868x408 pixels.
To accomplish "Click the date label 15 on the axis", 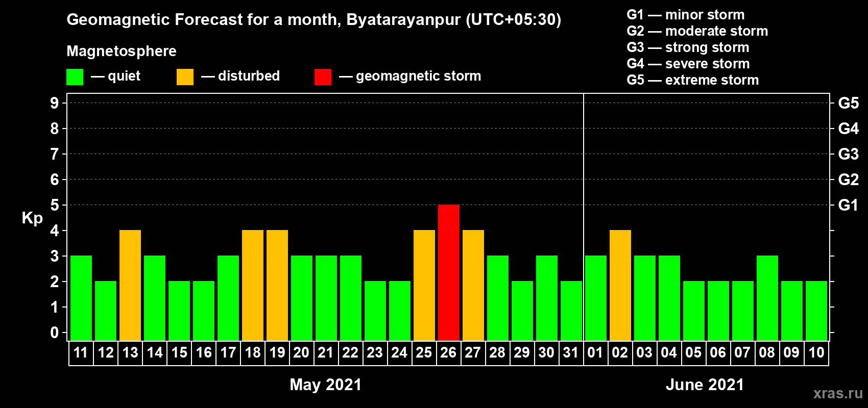I will [x=179, y=352].
